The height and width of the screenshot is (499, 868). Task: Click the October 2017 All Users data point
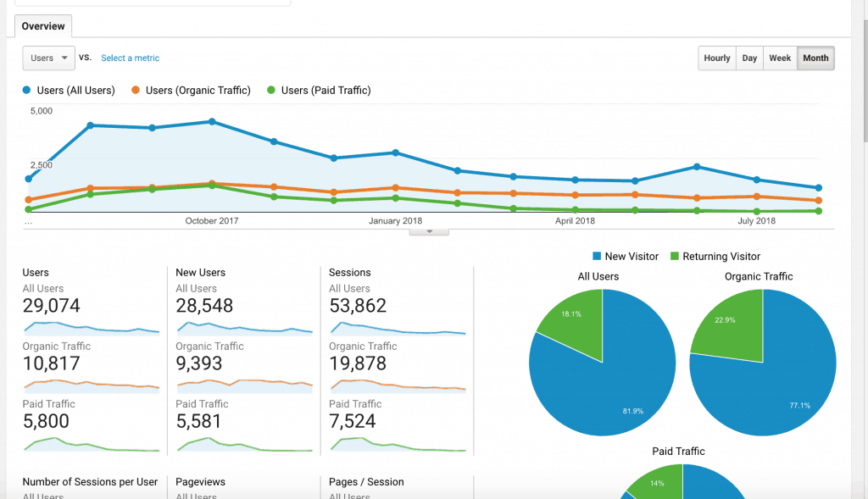(x=212, y=122)
